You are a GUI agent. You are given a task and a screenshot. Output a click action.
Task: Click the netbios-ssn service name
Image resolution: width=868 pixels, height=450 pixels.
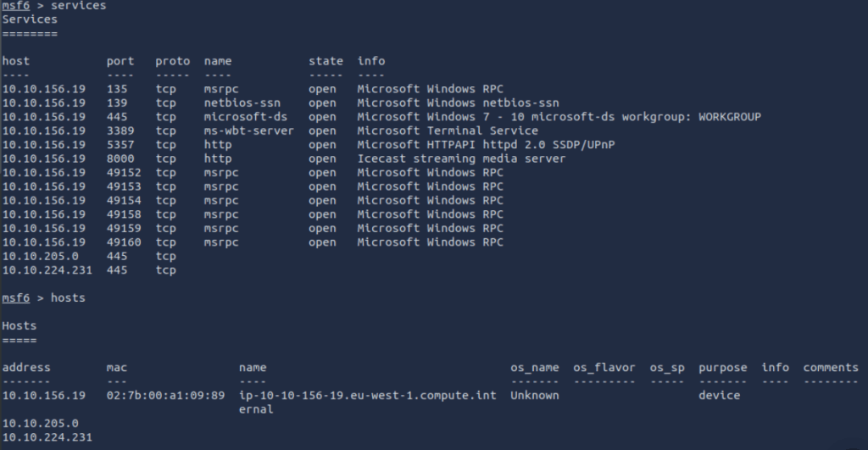point(239,103)
